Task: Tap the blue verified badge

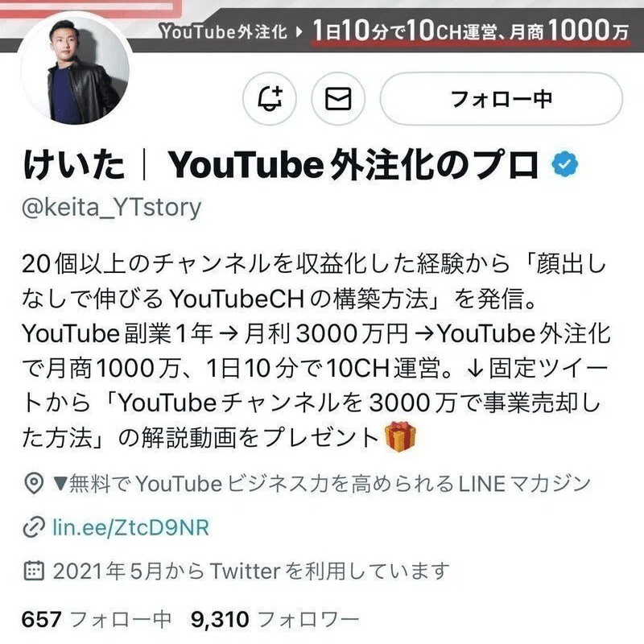Action: pyautogui.click(x=565, y=164)
